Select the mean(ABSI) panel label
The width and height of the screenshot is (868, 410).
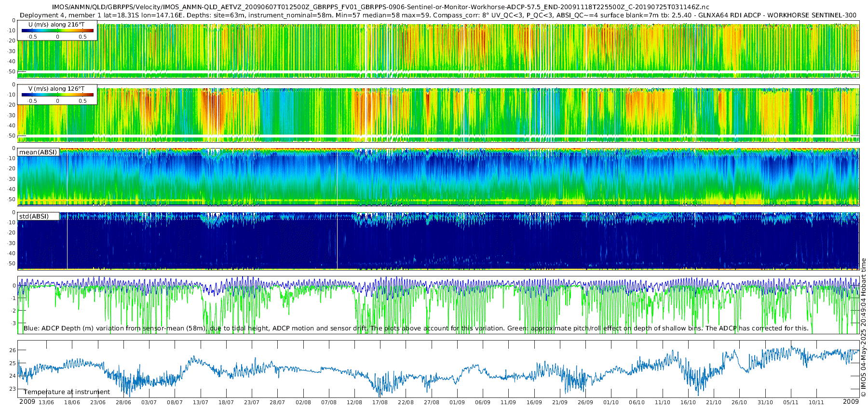tap(38, 152)
